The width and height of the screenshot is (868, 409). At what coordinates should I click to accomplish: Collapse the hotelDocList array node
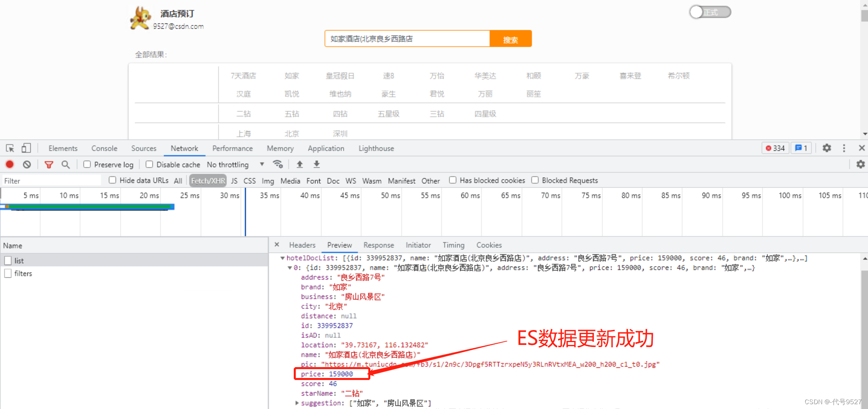[x=282, y=258]
